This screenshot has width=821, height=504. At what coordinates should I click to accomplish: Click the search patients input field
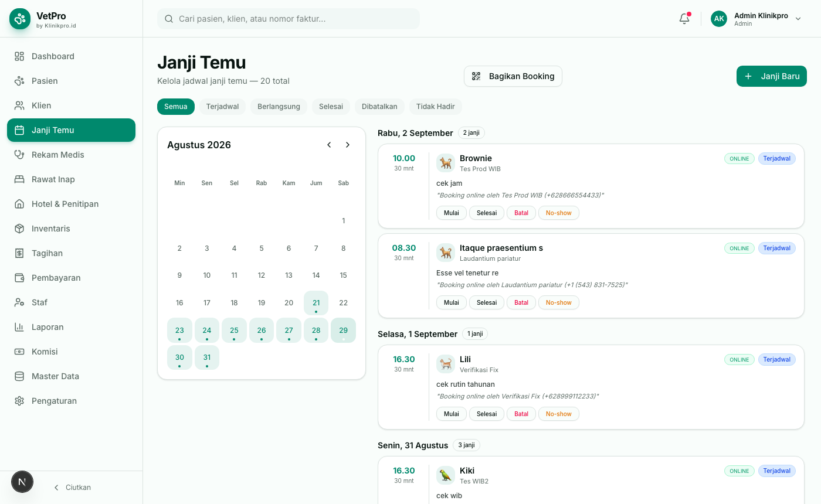click(x=289, y=19)
